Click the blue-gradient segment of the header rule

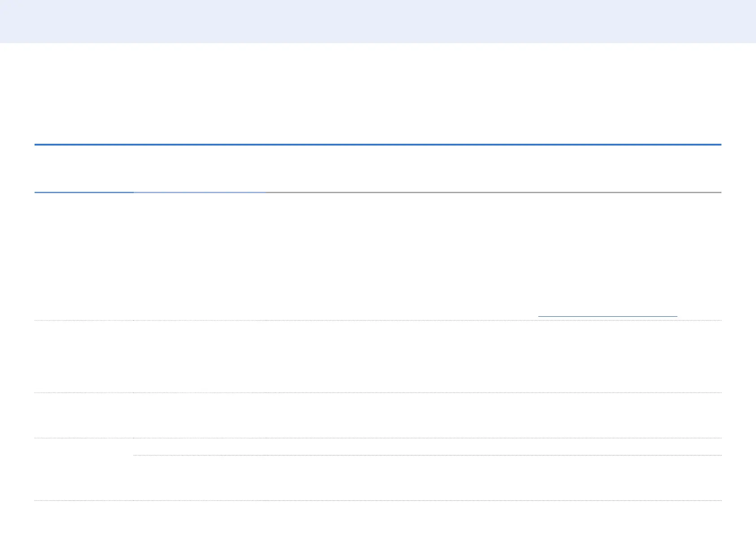click(x=199, y=192)
